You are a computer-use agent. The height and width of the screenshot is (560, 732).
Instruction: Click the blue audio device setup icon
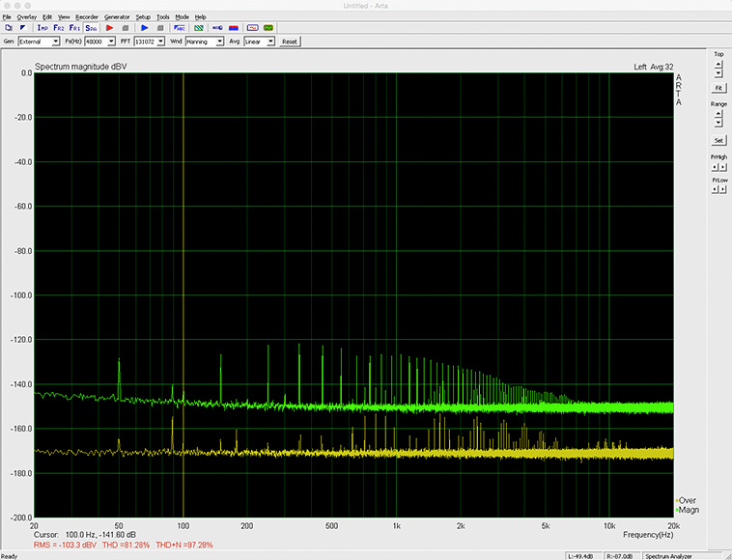[x=217, y=28]
